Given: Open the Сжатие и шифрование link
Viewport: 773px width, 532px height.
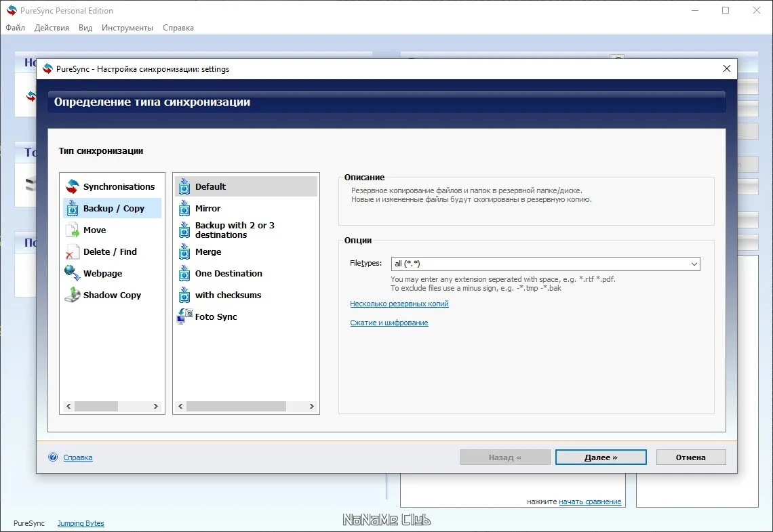Looking at the screenshot, I should pyautogui.click(x=389, y=323).
